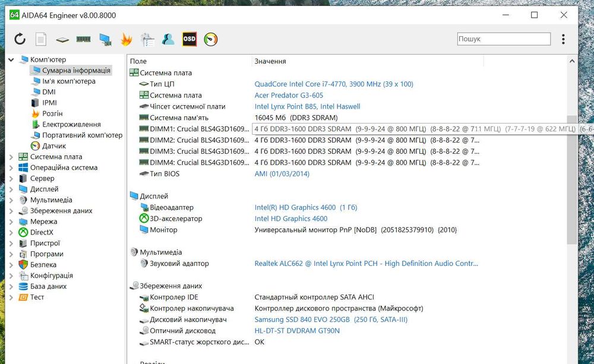This screenshot has height=364, width=594.
Task: Expand the Системна плата tree node
Action: (x=11, y=157)
